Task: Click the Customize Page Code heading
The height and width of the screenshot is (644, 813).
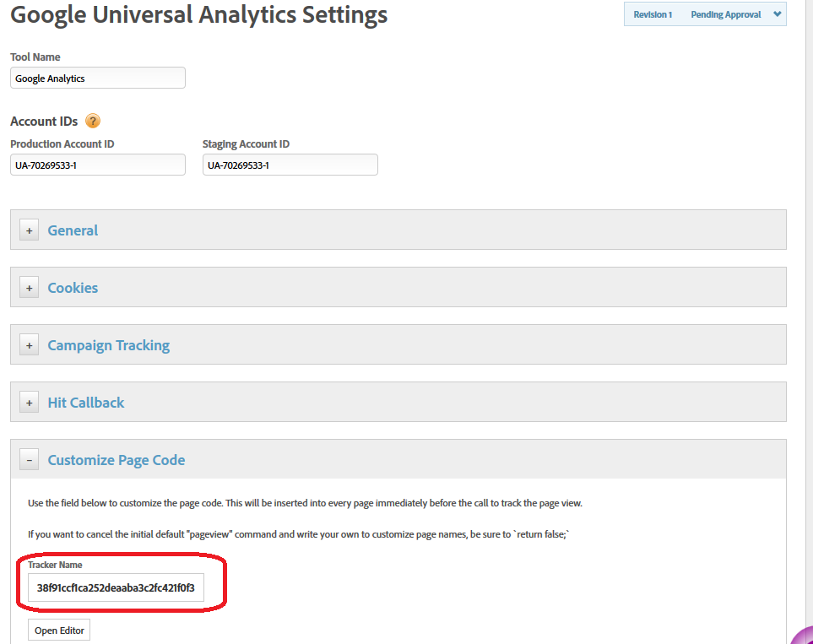Action: [117, 460]
